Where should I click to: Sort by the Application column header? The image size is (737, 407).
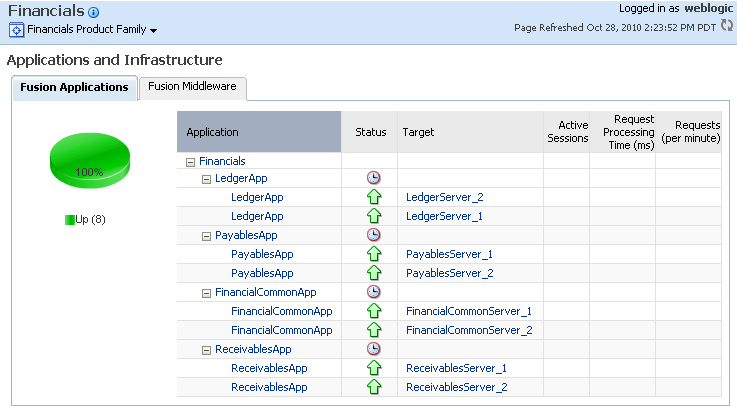[x=259, y=132]
